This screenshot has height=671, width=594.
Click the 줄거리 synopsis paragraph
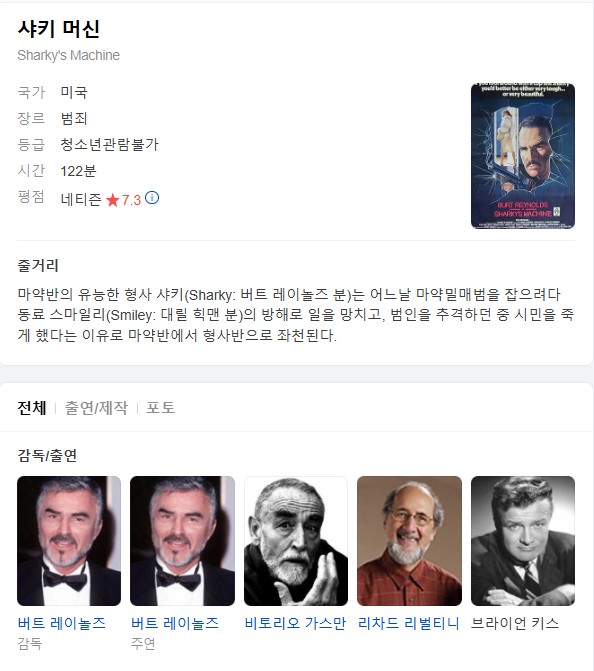coord(296,315)
